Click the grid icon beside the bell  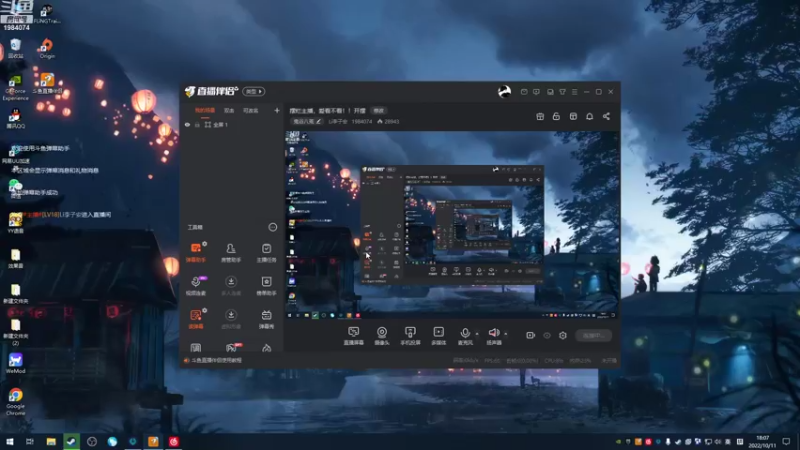click(573, 116)
